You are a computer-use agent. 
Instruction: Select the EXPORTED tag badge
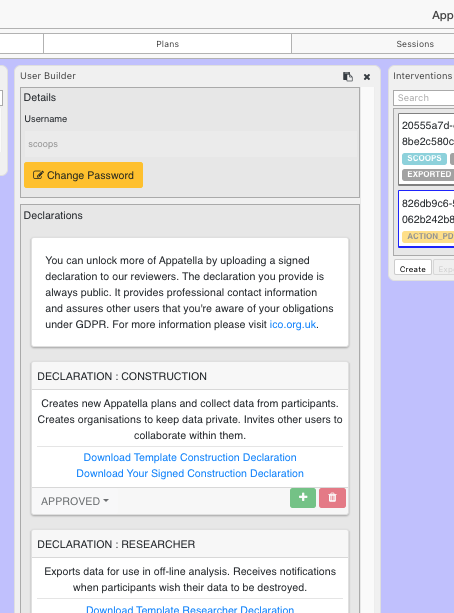click(x=428, y=174)
